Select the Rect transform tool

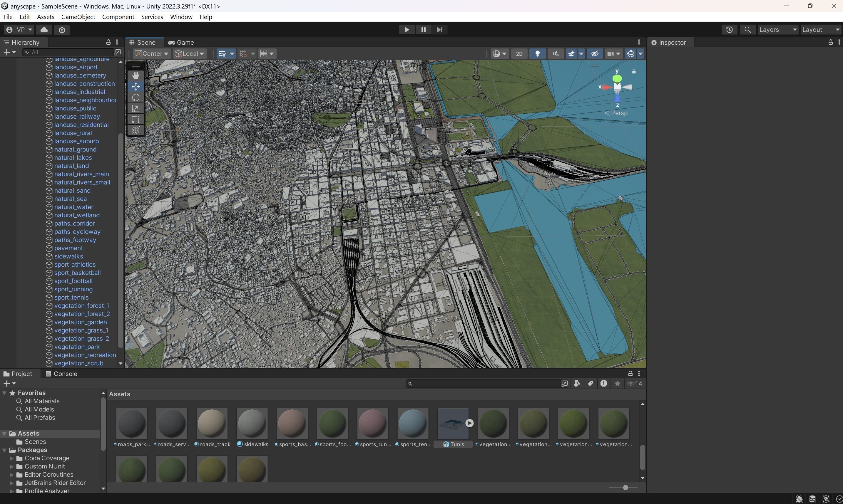(x=136, y=119)
